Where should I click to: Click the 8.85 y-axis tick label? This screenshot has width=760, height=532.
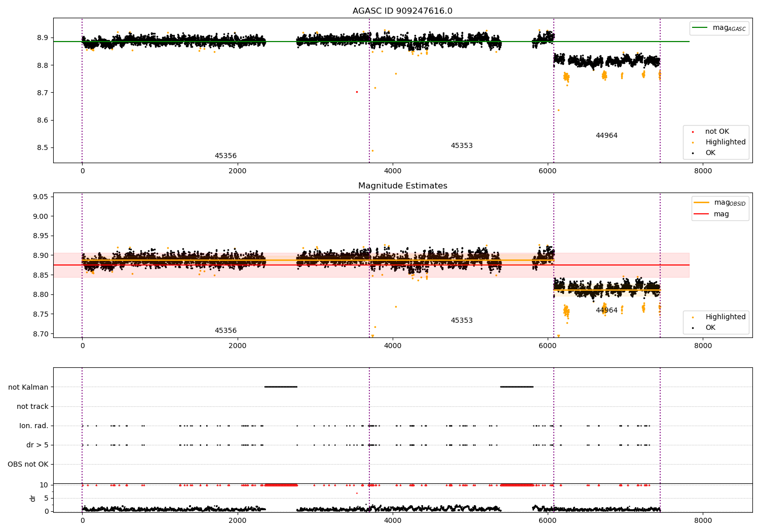41,275
